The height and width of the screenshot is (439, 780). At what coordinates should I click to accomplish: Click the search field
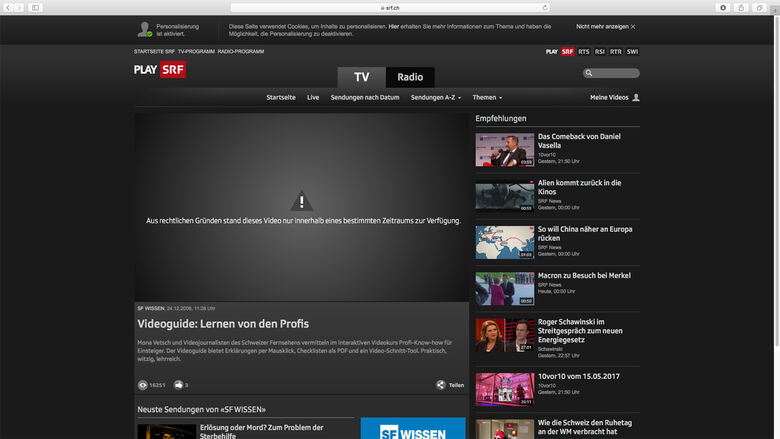[x=611, y=73]
